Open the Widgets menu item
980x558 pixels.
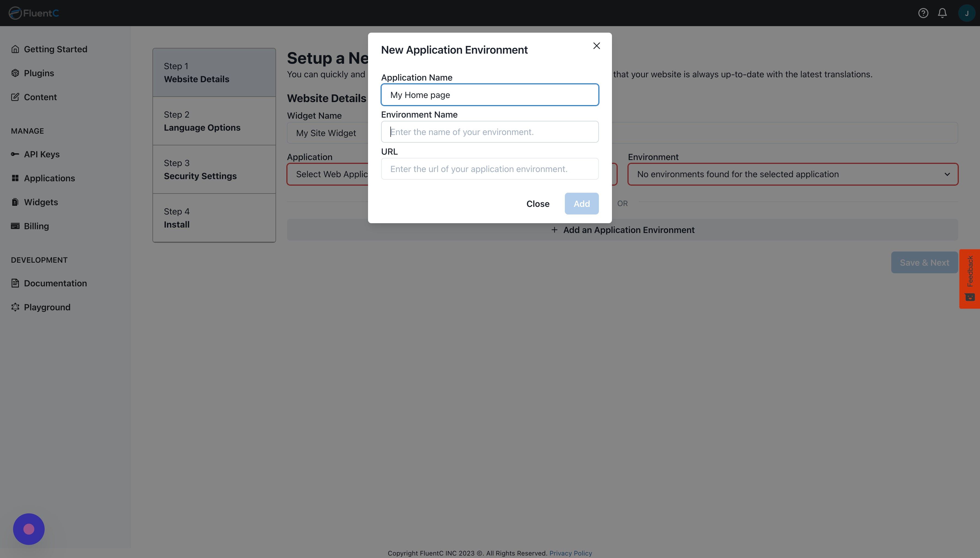click(x=41, y=202)
